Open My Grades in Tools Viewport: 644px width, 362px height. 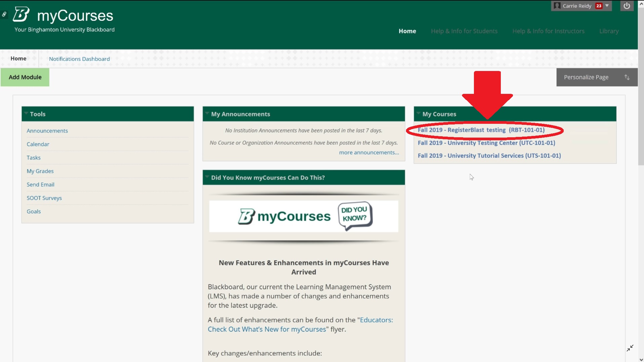click(x=40, y=171)
